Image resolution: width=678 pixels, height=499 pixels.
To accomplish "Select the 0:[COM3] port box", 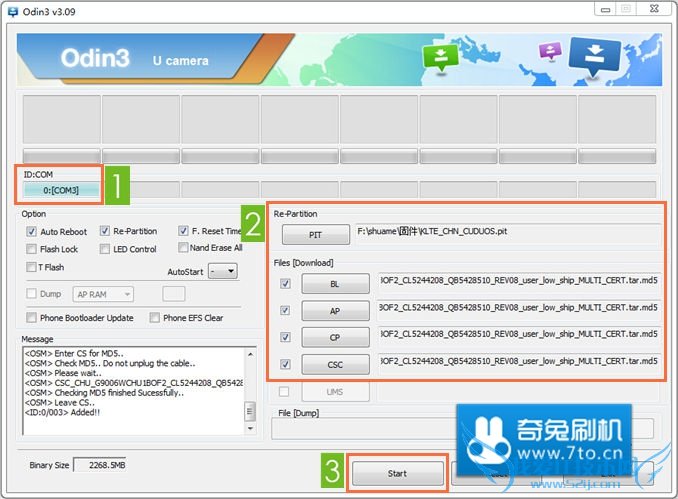I will click(61, 190).
